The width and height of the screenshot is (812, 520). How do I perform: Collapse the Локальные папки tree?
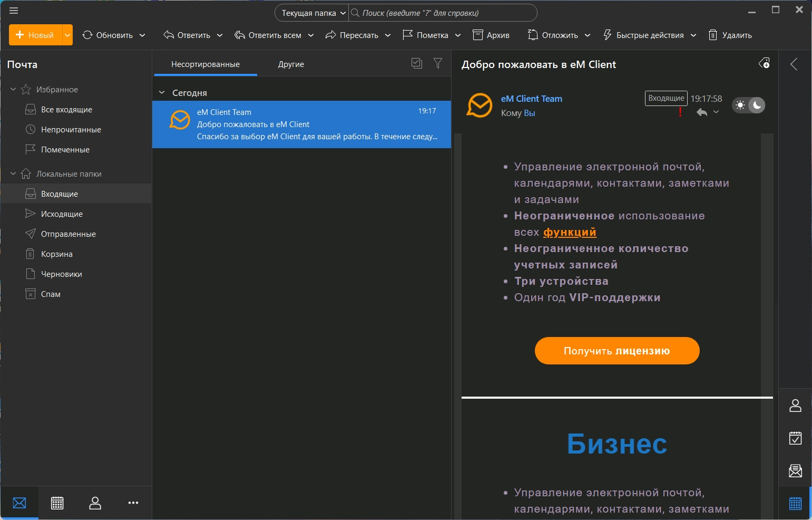pos(13,174)
